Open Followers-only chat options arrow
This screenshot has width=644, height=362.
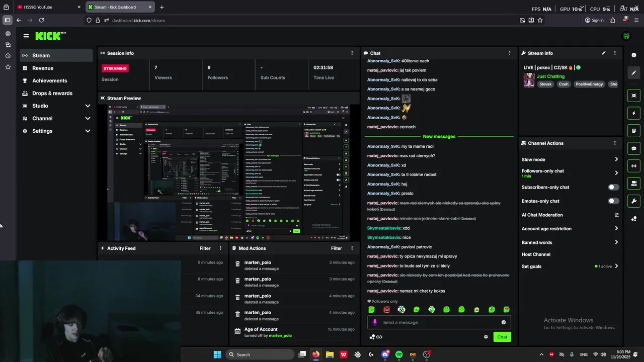616,173
